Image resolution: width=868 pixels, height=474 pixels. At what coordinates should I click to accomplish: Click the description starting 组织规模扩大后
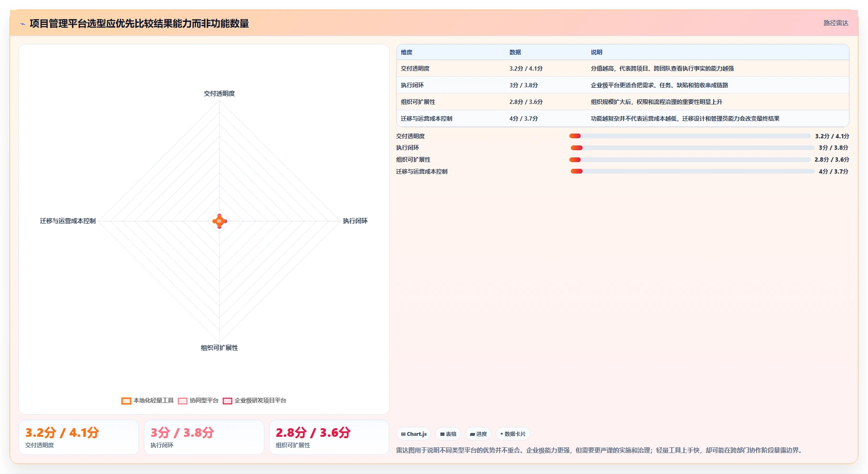click(x=656, y=102)
